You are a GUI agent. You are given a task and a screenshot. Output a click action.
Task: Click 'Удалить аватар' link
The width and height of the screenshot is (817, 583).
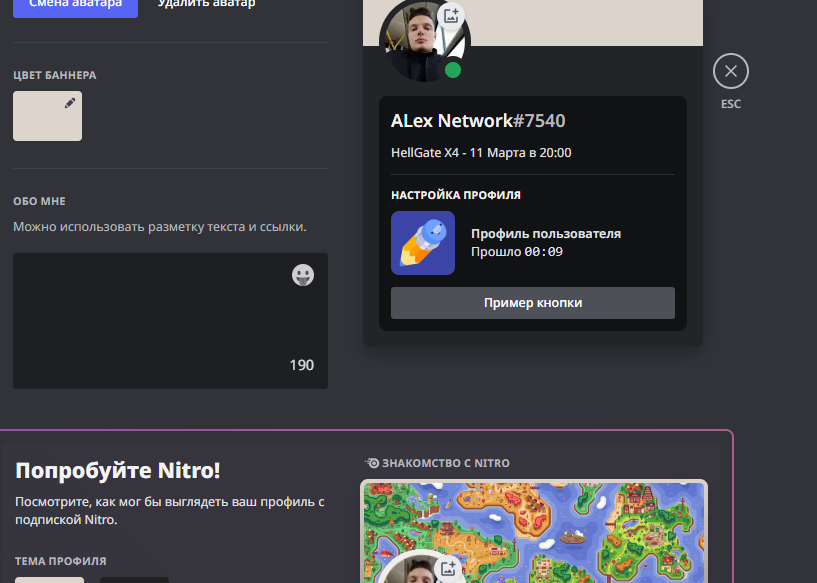[x=206, y=5]
